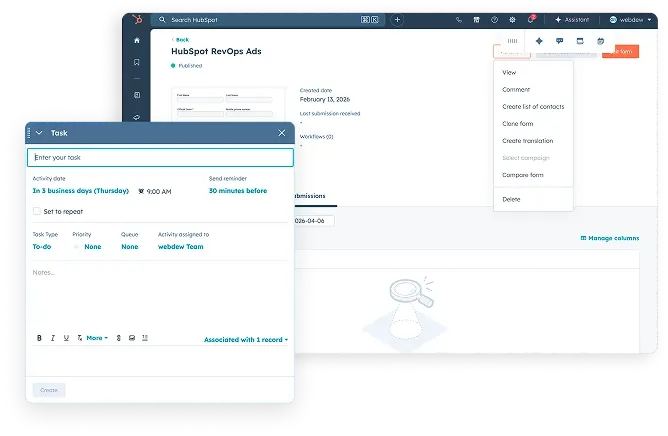Click the clear formatting icon

point(80,338)
